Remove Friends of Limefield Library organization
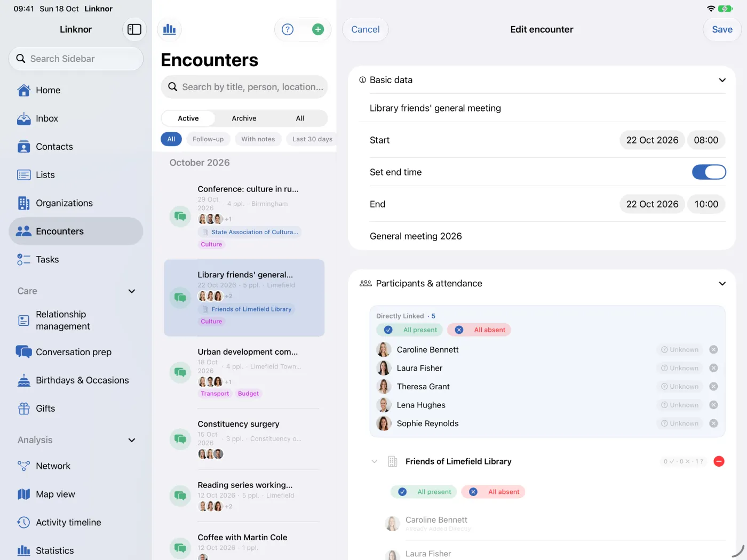Screen dimensions: 747x560 [x=719, y=461]
